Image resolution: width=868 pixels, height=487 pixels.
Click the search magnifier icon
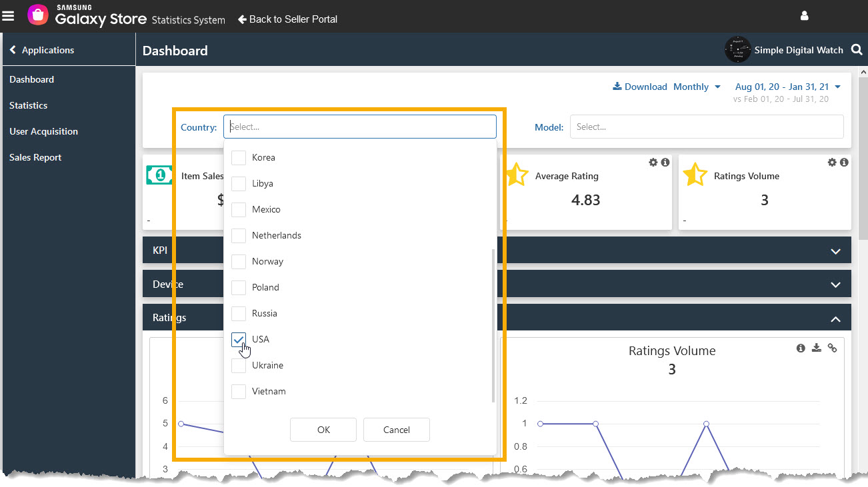tap(857, 50)
